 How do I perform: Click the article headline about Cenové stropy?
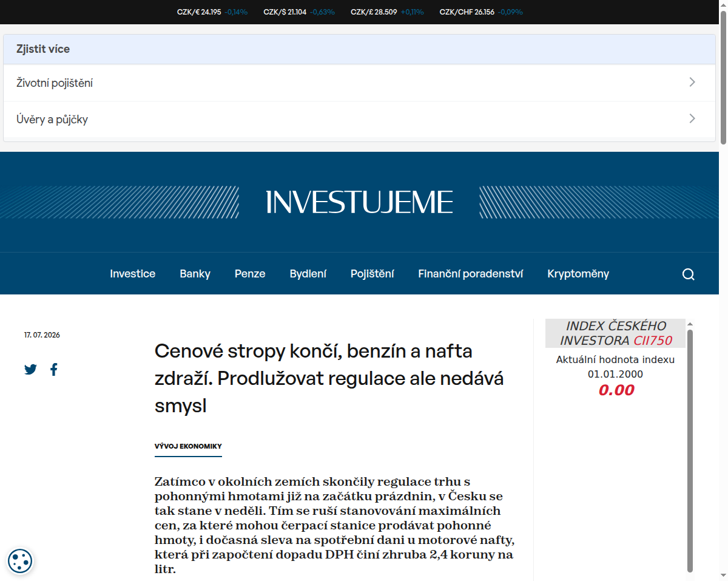[x=329, y=378]
